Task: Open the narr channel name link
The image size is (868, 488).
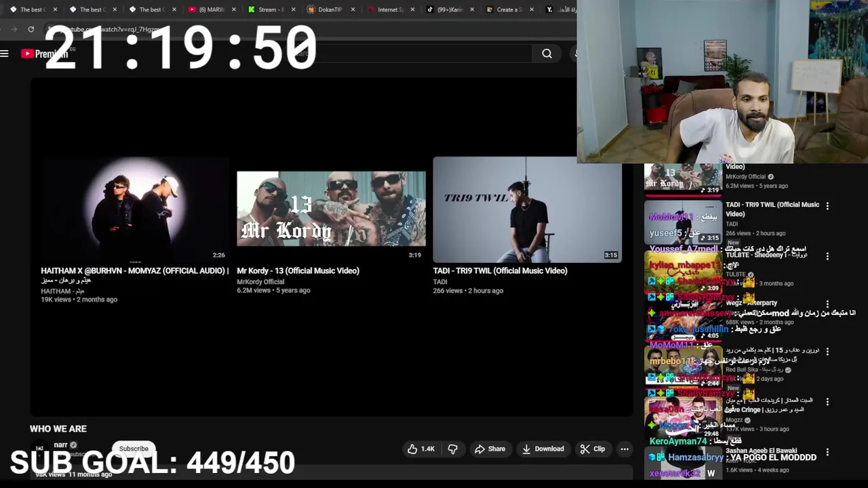Action: (x=60, y=445)
